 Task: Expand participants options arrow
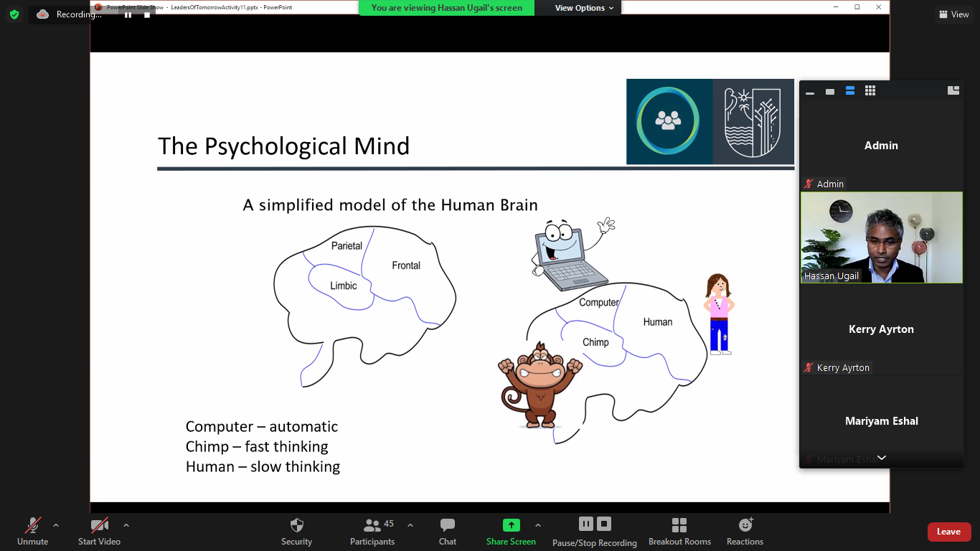tap(410, 525)
